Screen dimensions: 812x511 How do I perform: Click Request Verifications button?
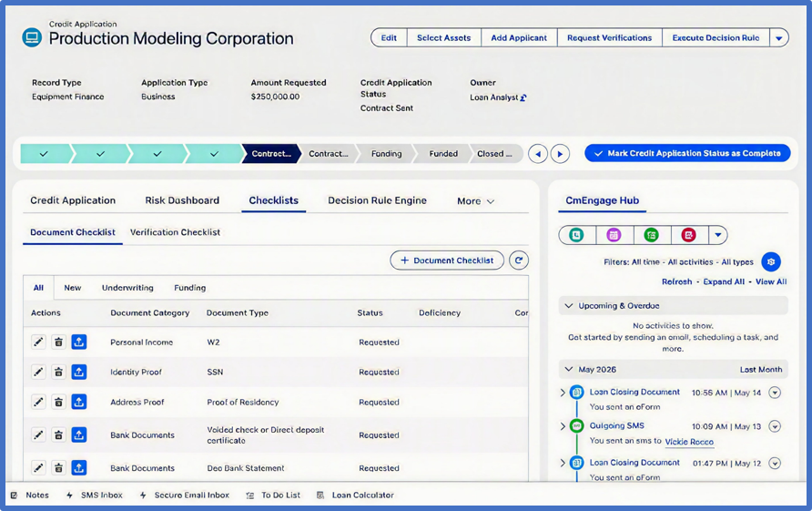(x=610, y=38)
